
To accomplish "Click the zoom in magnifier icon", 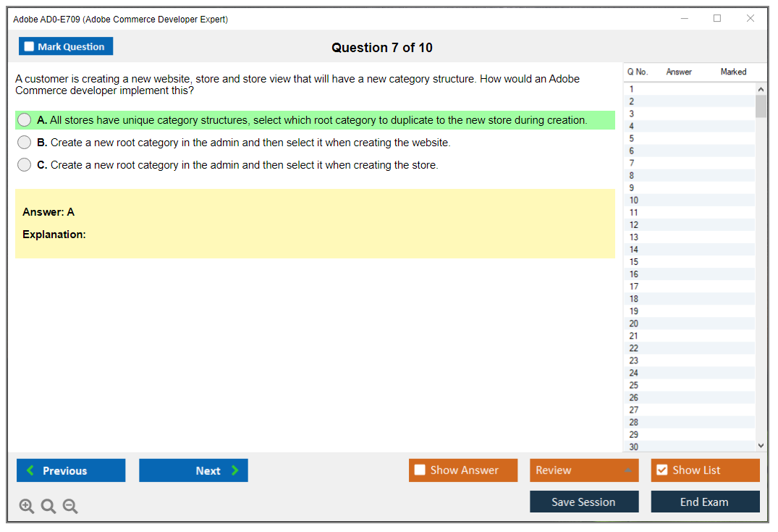I will click(27, 507).
